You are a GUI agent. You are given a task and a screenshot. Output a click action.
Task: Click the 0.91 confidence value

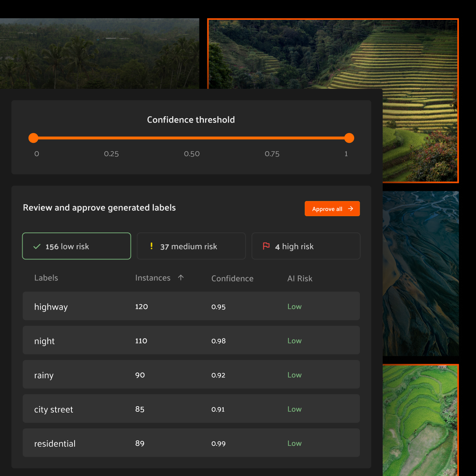218,409
